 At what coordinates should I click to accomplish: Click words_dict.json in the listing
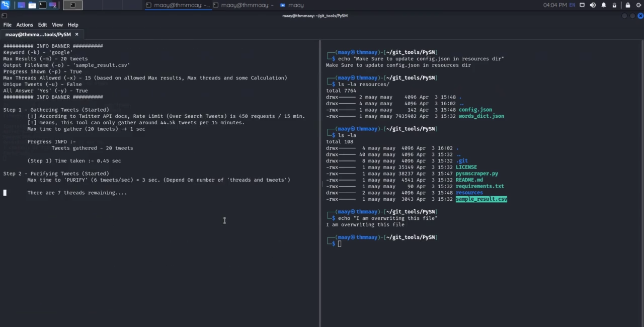(481, 116)
